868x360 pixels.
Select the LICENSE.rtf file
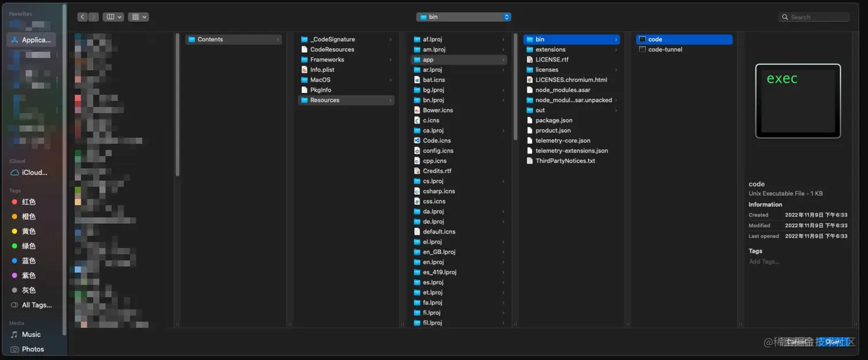[x=572, y=60]
